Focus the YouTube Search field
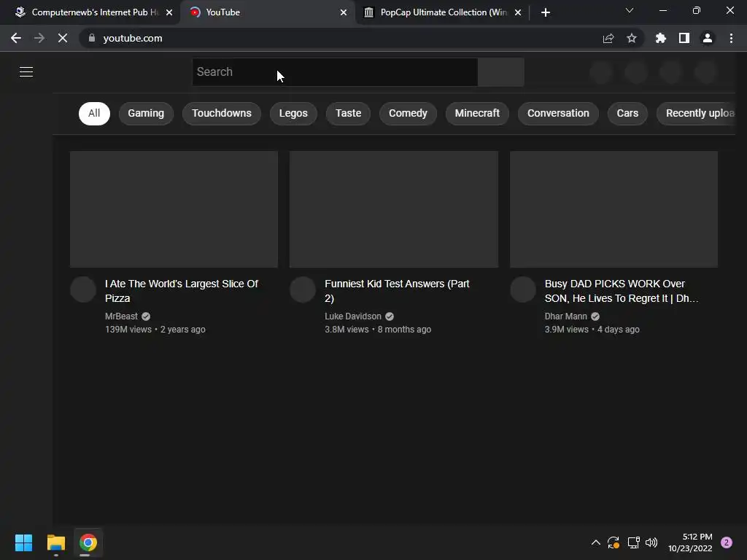747x560 pixels. [x=334, y=72]
